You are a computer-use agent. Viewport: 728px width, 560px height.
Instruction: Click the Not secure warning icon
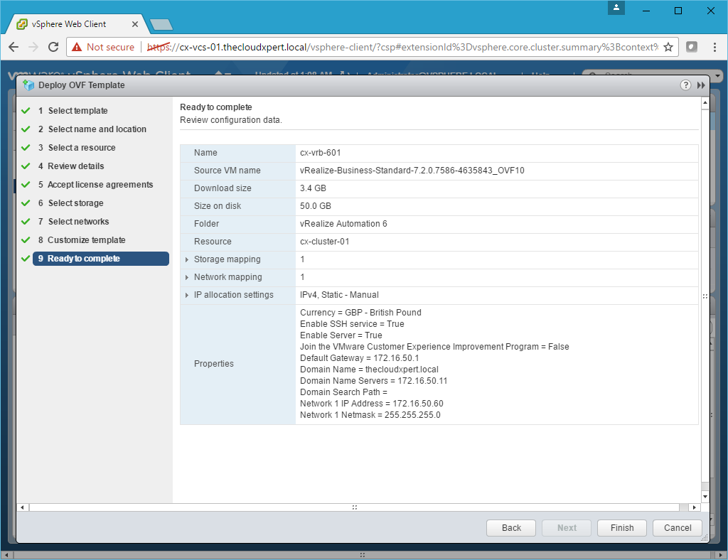click(77, 47)
